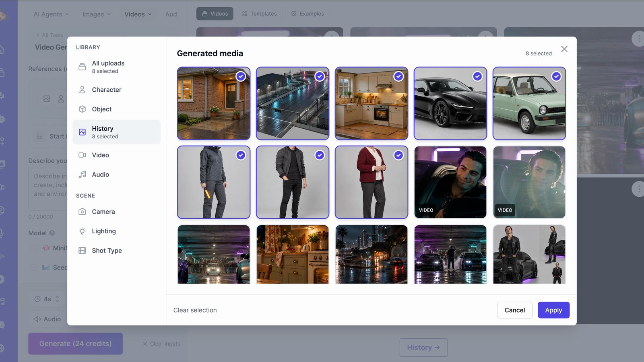Image resolution: width=644 pixels, height=362 pixels.
Task: Click the Character person icon in the library
Action: tap(82, 90)
